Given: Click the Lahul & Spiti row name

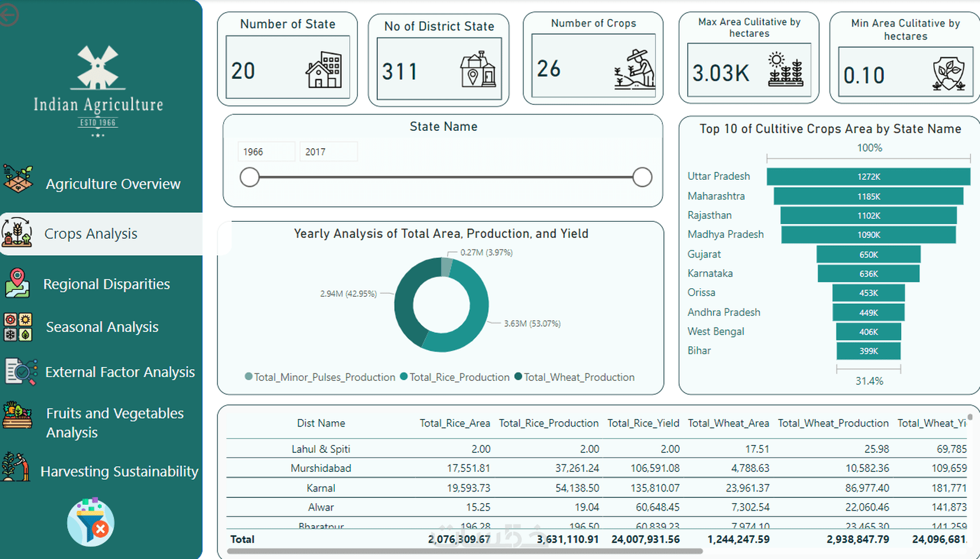Looking at the screenshot, I should (x=321, y=449).
